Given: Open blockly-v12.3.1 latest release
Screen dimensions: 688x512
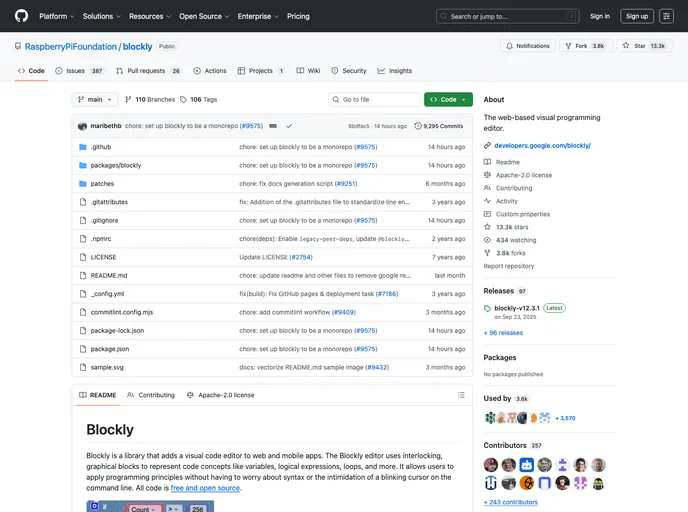Looking at the screenshot, I should point(517,308).
